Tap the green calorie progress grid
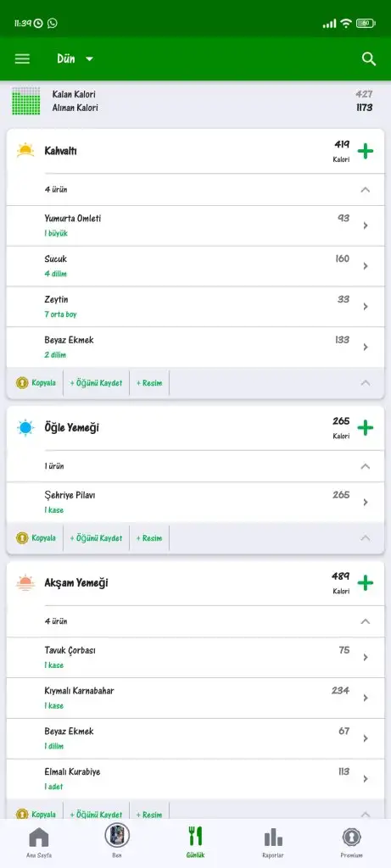Screen dimensions: 391x868 point(26,101)
